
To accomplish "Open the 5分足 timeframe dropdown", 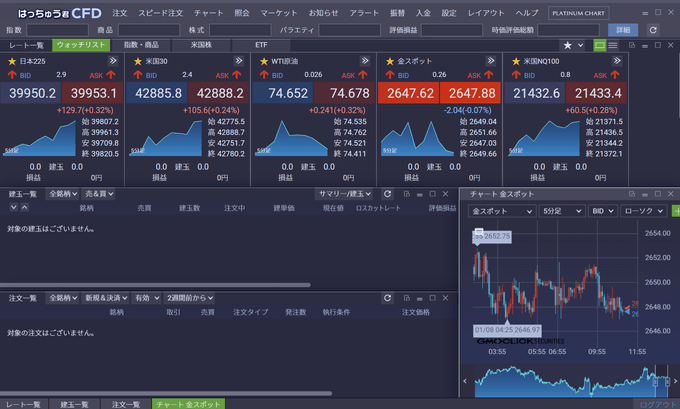I will click(x=561, y=211).
